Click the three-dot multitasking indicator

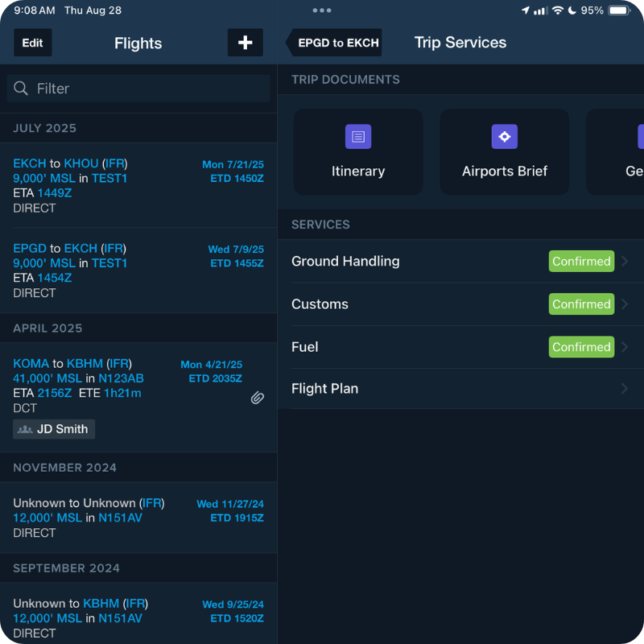coord(322,10)
